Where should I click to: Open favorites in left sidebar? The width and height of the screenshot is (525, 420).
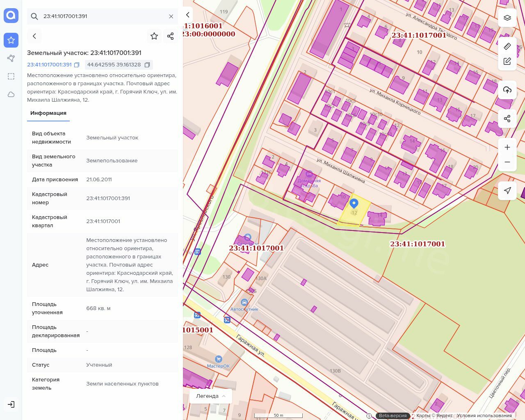coord(11,40)
